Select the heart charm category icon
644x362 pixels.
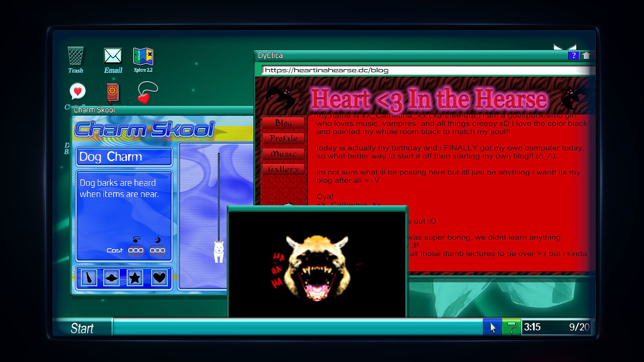pyautogui.click(x=159, y=278)
